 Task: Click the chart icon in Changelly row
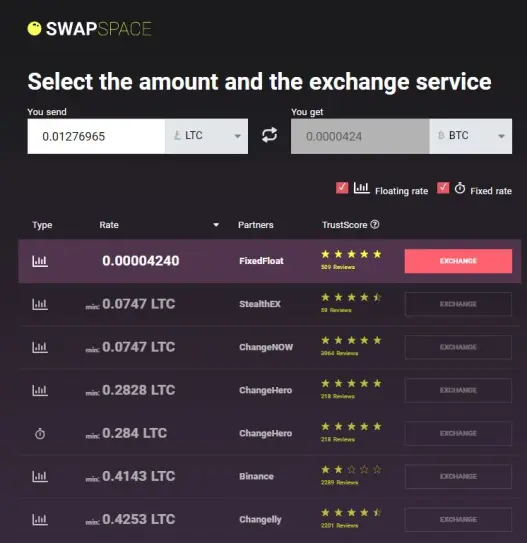click(40, 519)
